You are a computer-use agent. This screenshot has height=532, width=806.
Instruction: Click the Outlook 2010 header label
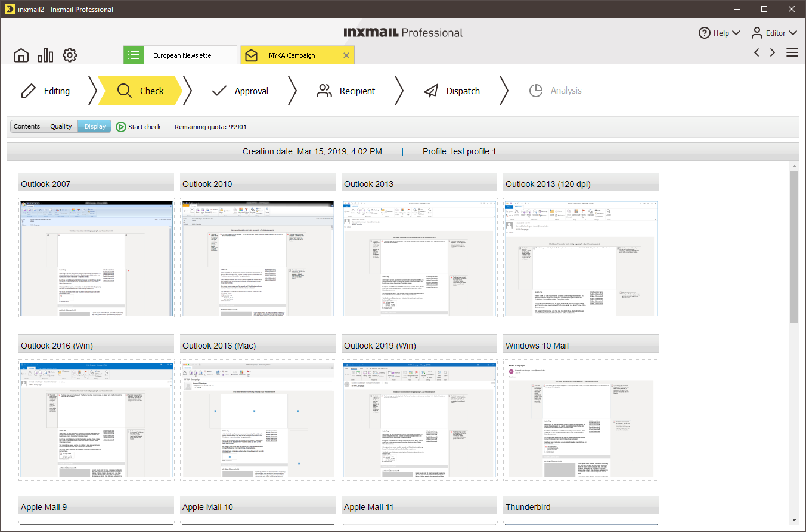[x=258, y=183]
